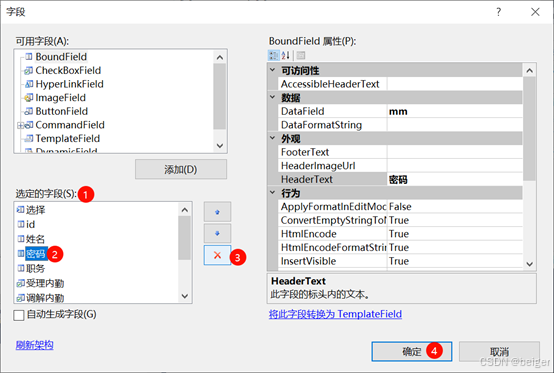
Task: Edit the DataFormatString value
Action: pyautogui.click(x=455, y=125)
